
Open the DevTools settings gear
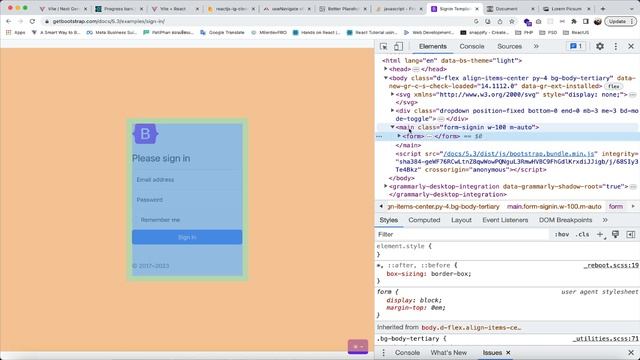pyautogui.click(x=600, y=47)
